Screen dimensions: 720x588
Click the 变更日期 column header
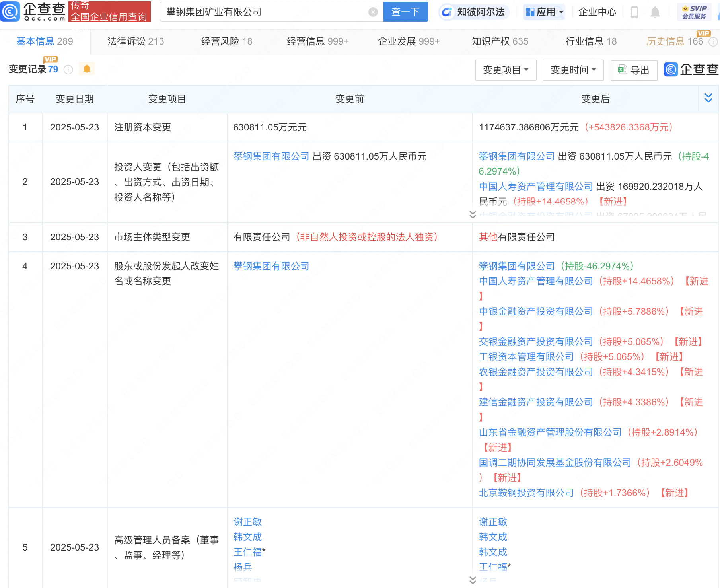pos(74,99)
